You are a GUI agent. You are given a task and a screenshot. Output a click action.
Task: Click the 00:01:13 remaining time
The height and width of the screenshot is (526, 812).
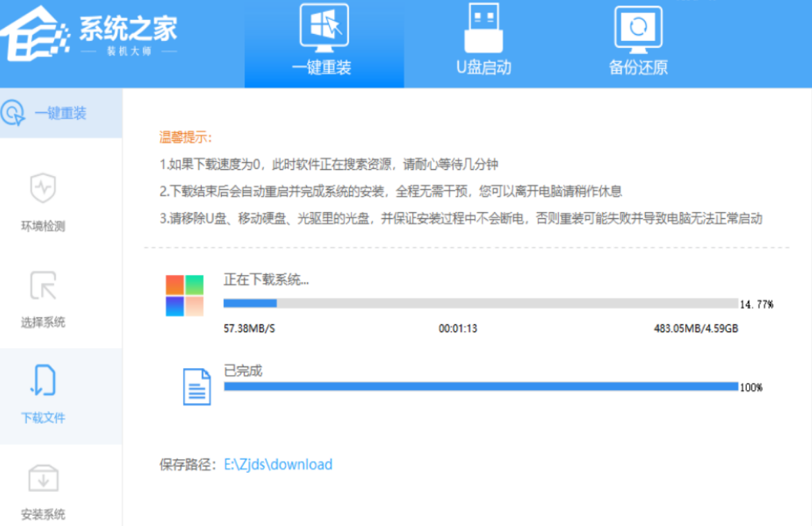pos(458,328)
